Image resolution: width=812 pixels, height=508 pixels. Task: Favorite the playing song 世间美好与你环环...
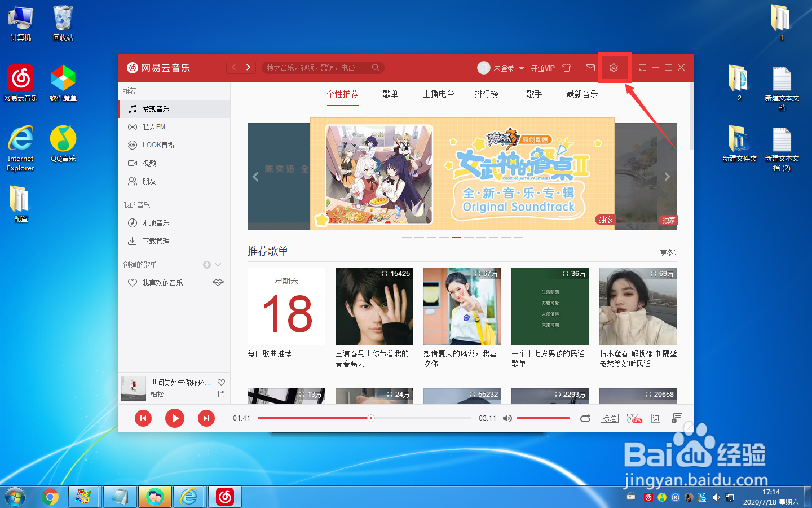(221, 382)
